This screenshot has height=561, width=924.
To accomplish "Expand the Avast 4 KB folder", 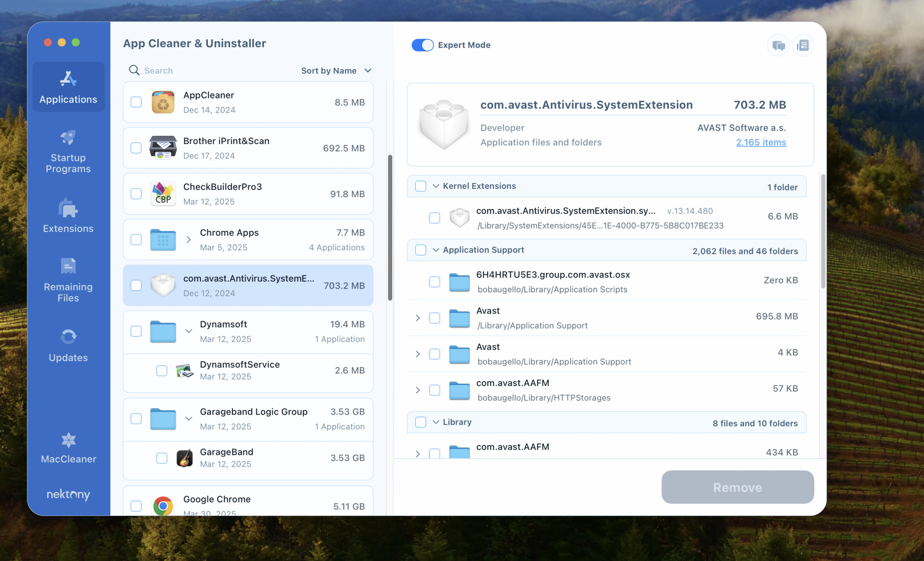I will pyautogui.click(x=418, y=354).
